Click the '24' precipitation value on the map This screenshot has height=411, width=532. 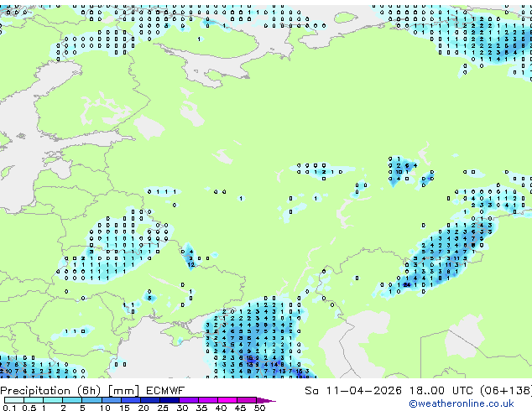point(407,285)
